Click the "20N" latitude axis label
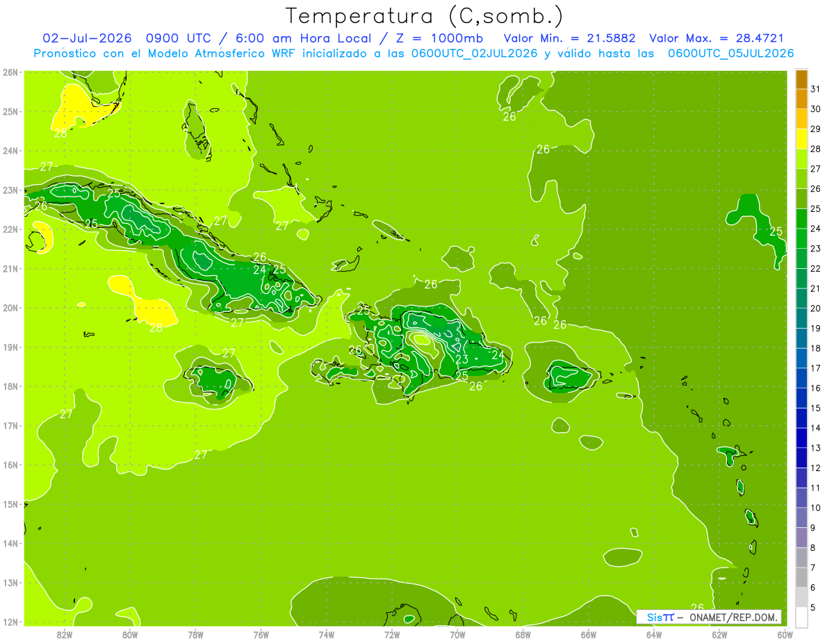834x644 pixels. 10,308
